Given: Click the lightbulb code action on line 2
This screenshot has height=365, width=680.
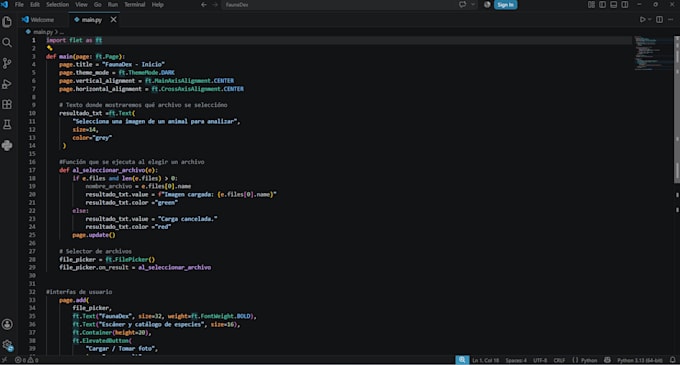Looking at the screenshot, I should [x=49, y=48].
